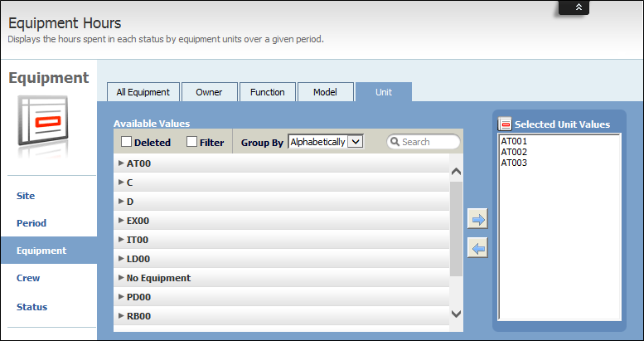Open the Group By Alphabetically dropdown
644x341 pixels.
pyautogui.click(x=326, y=142)
